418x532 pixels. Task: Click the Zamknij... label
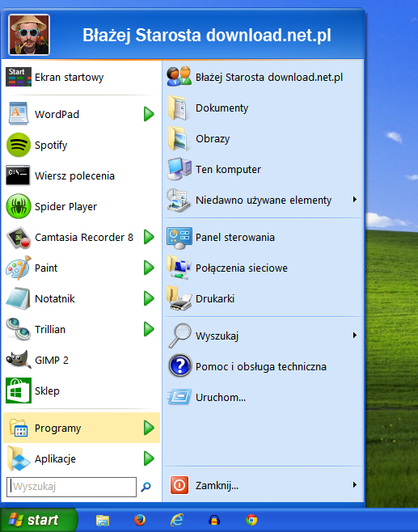click(x=217, y=486)
